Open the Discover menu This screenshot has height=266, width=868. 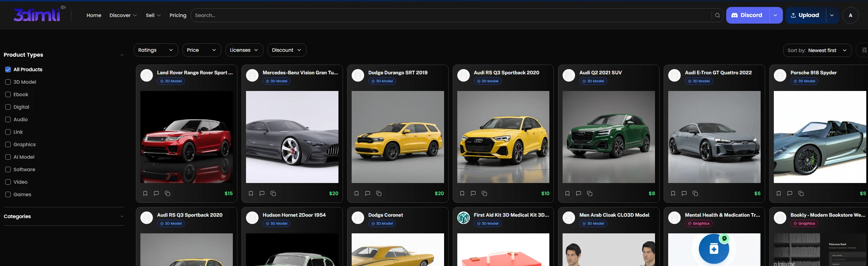(123, 15)
